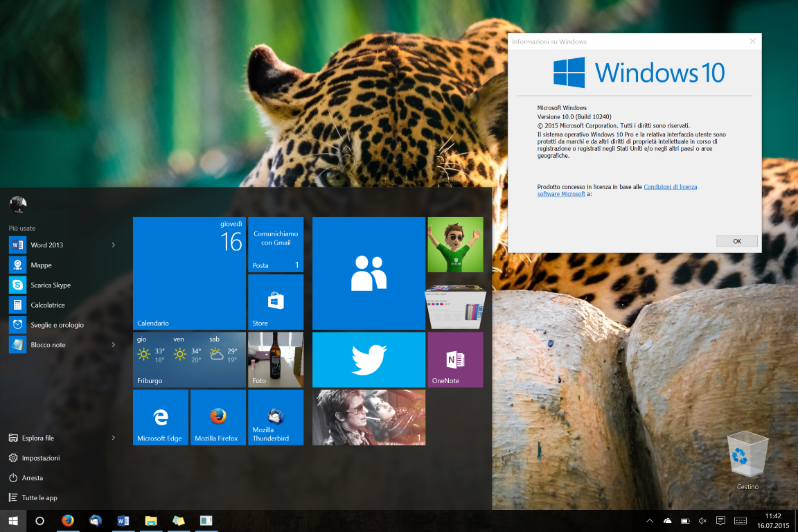This screenshot has width=798, height=532.
Task: Open the Foto tile with bottle photo
Action: coord(276,360)
